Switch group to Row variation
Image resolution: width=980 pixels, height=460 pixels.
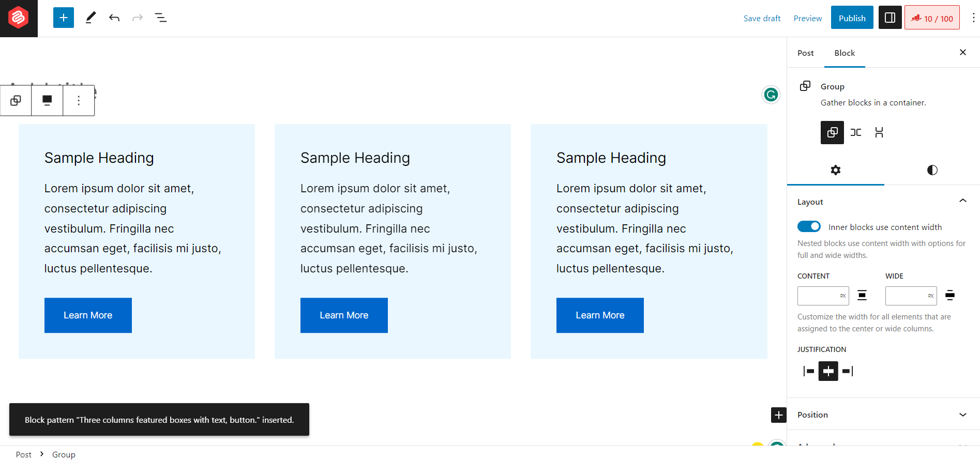pos(856,132)
